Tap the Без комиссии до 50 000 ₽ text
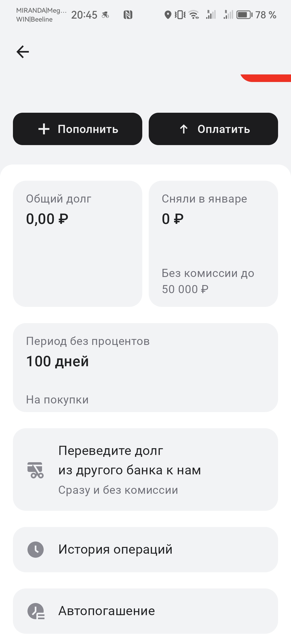Screen dimensions: 291x644 pyautogui.click(x=208, y=281)
